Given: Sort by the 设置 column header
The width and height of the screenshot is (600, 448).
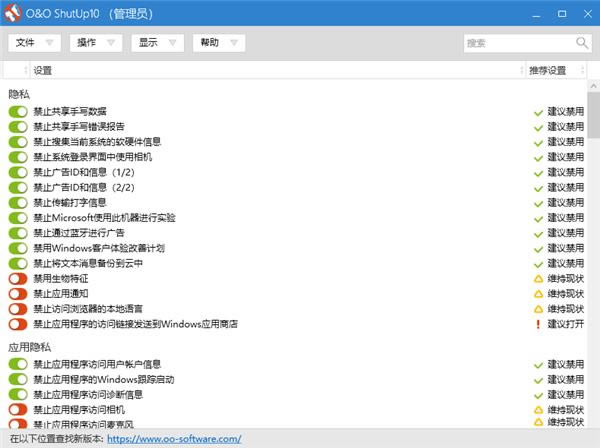Looking at the screenshot, I should [x=277, y=70].
